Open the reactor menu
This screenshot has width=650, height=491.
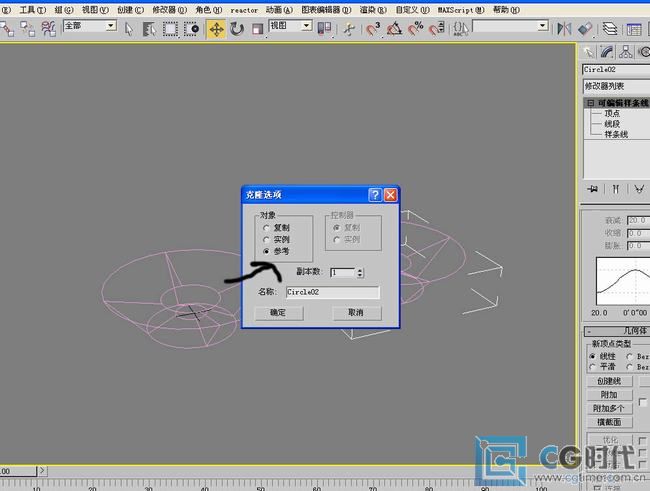244,10
